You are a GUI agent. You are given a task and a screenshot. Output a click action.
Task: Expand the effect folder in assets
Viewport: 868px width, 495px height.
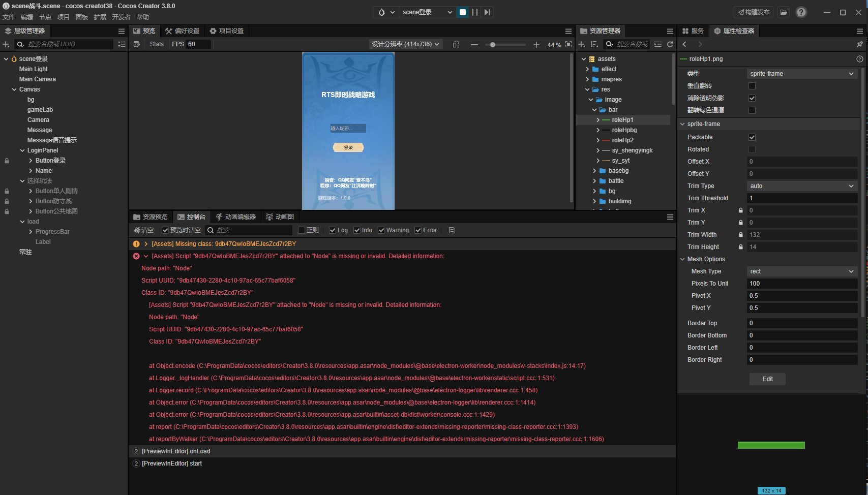pyautogui.click(x=587, y=69)
